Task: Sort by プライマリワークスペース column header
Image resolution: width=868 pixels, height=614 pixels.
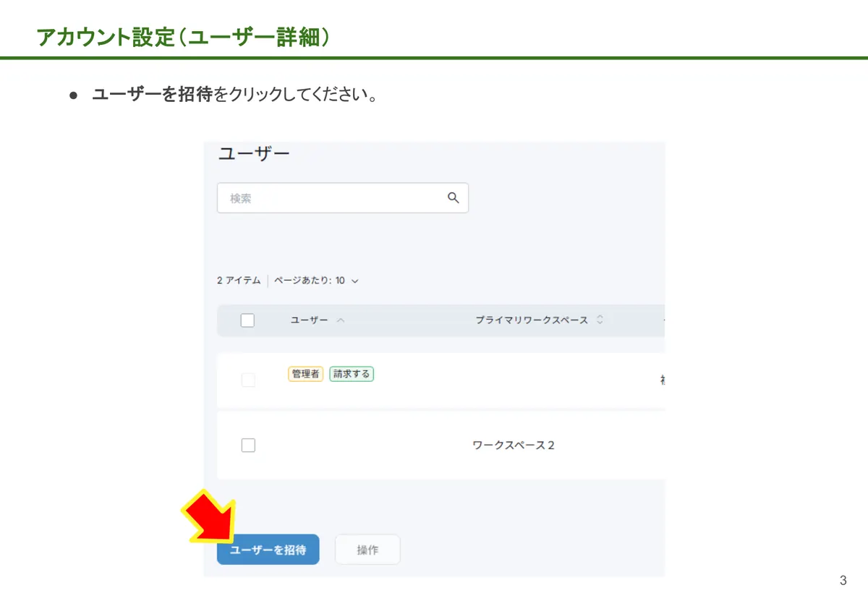Action: 532,320
